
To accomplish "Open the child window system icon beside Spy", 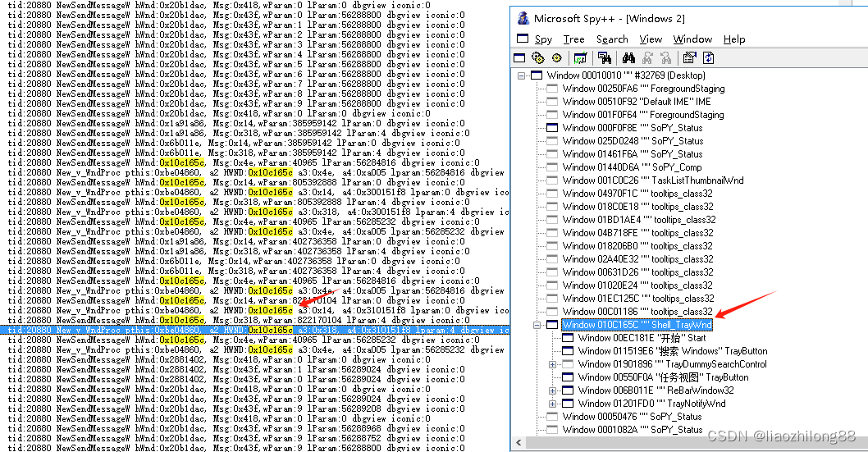I will click(x=523, y=39).
